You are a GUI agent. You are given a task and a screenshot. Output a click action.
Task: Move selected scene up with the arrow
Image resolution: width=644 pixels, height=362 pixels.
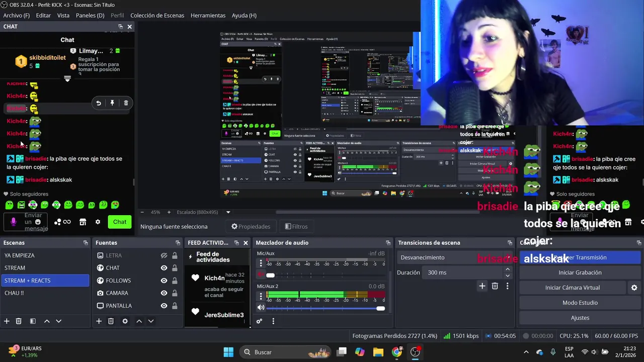pyautogui.click(x=47, y=321)
